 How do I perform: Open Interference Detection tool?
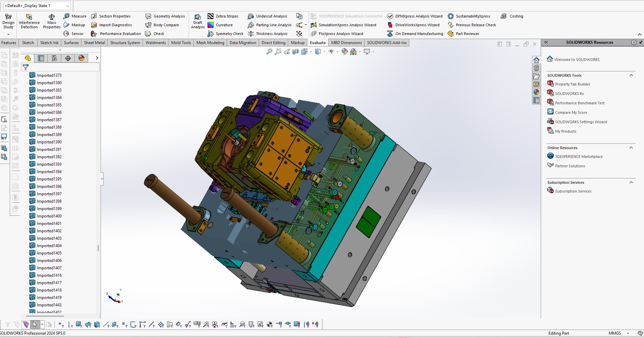29,21
